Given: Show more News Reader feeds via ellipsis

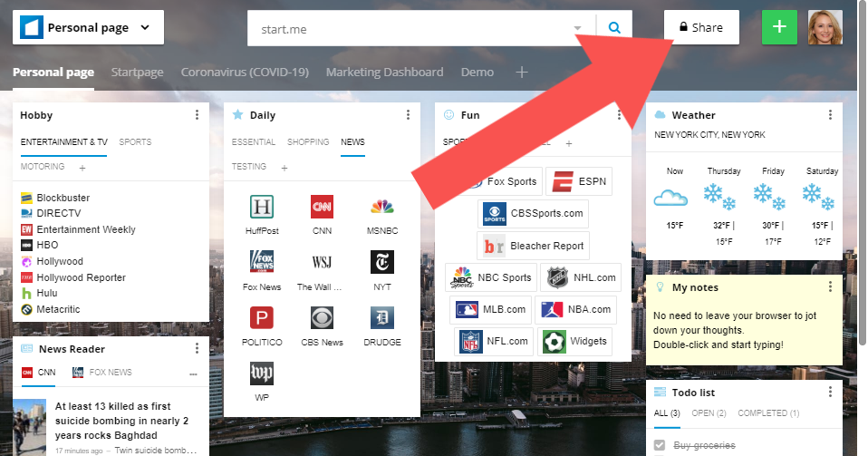Looking at the screenshot, I should tap(193, 374).
